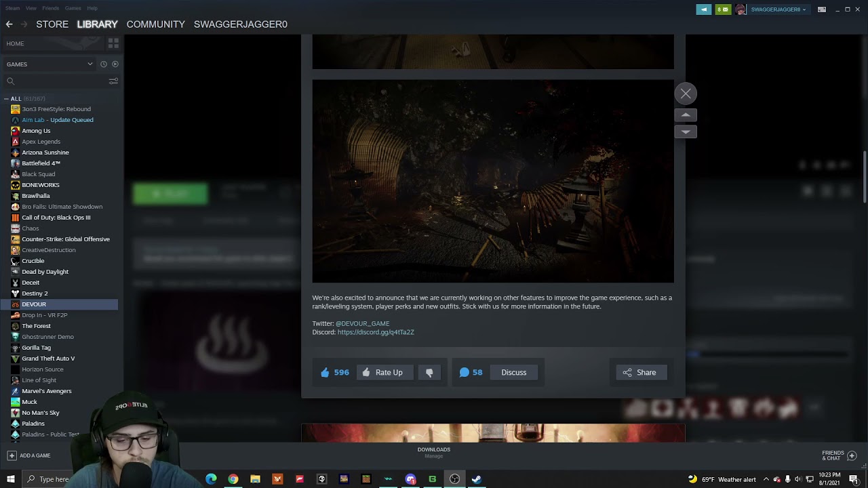Expand the GAMES filter dropdown
The height and width of the screenshot is (488, 868).
(90, 64)
